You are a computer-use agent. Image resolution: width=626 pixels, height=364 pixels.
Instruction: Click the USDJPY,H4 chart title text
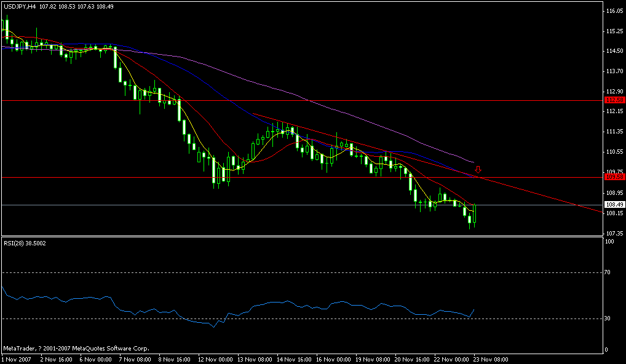(x=20, y=7)
